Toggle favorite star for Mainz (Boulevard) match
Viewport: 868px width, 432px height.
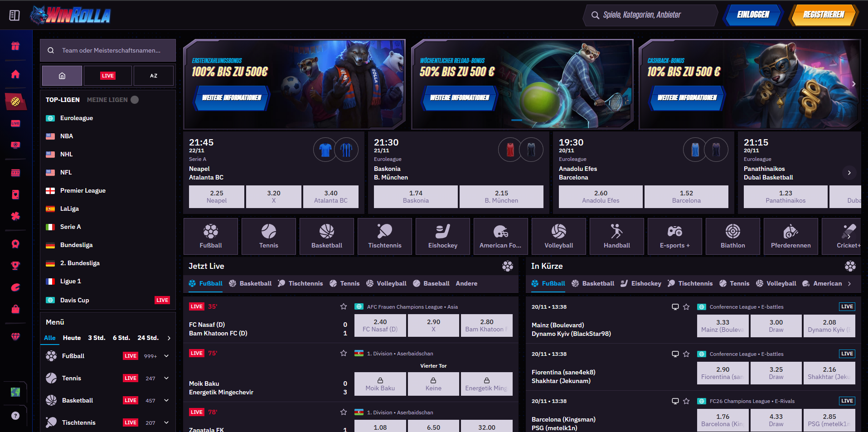686,307
